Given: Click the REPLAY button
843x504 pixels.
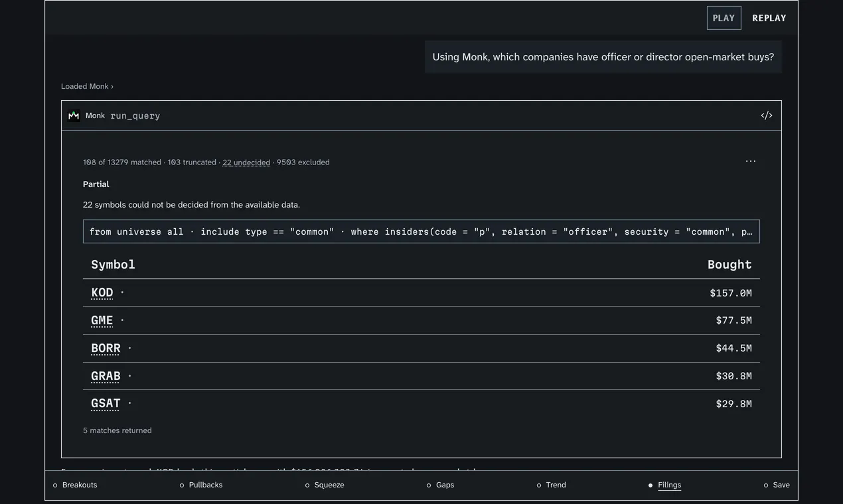Looking at the screenshot, I should 769,18.
